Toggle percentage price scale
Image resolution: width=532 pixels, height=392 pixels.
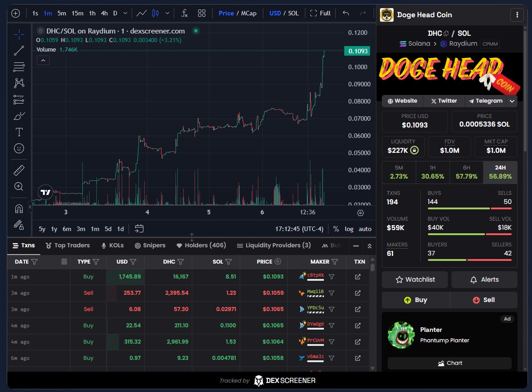click(x=336, y=229)
